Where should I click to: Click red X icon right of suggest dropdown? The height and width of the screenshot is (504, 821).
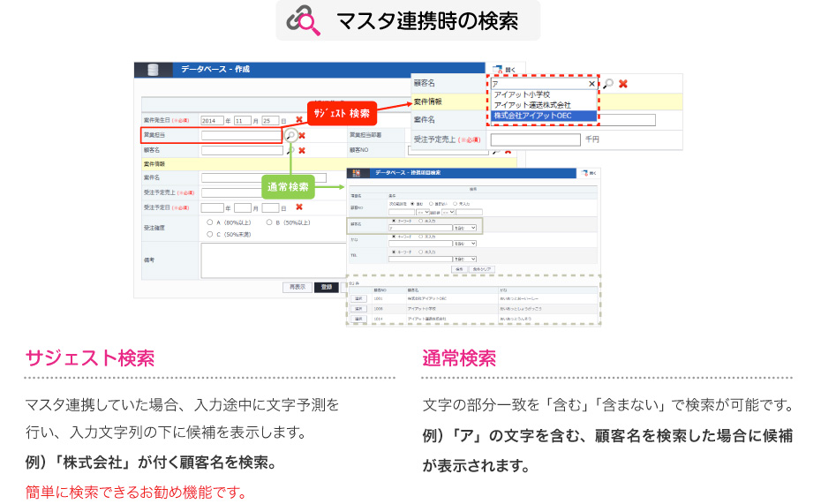pyautogui.click(x=623, y=84)
